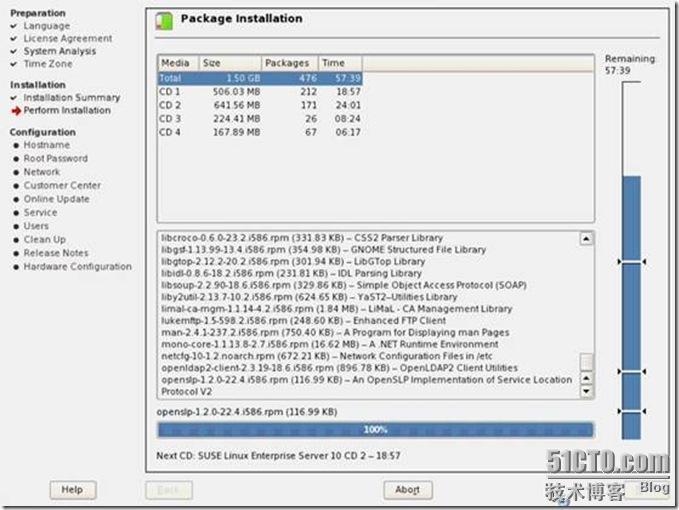Click the libsoup-2.2.90 log entry

[344, 285]
